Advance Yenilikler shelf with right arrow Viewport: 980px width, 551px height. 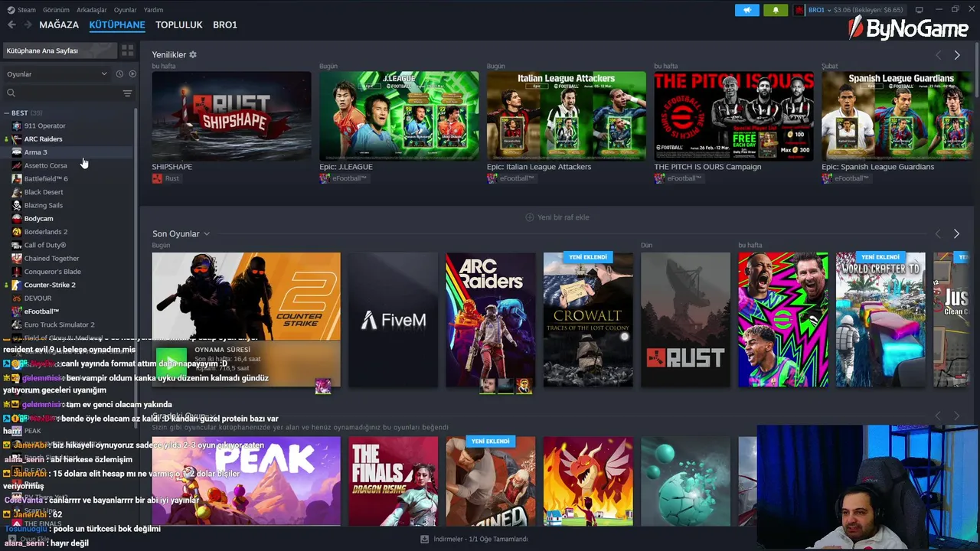[x=957, y=55]
